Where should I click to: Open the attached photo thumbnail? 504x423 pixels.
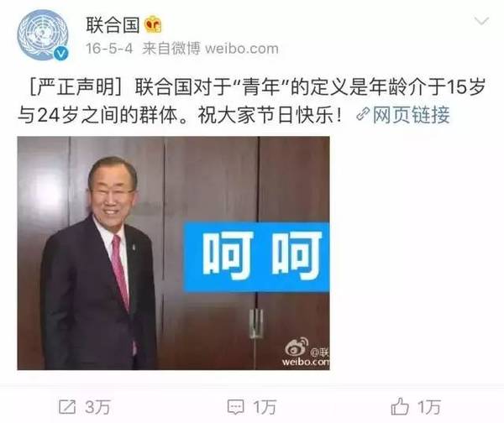pyautogui.click(x=173, y=253)
